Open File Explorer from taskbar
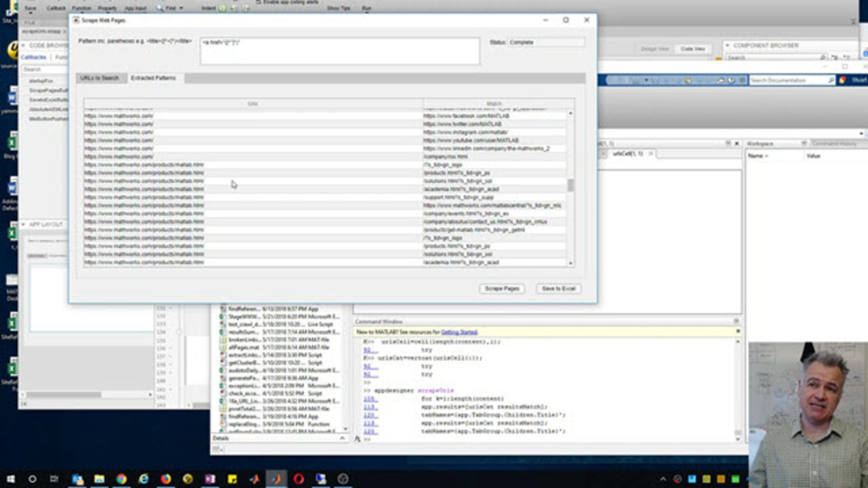The height and width of the screenshot is (488, 868). [x=99, y=479]
